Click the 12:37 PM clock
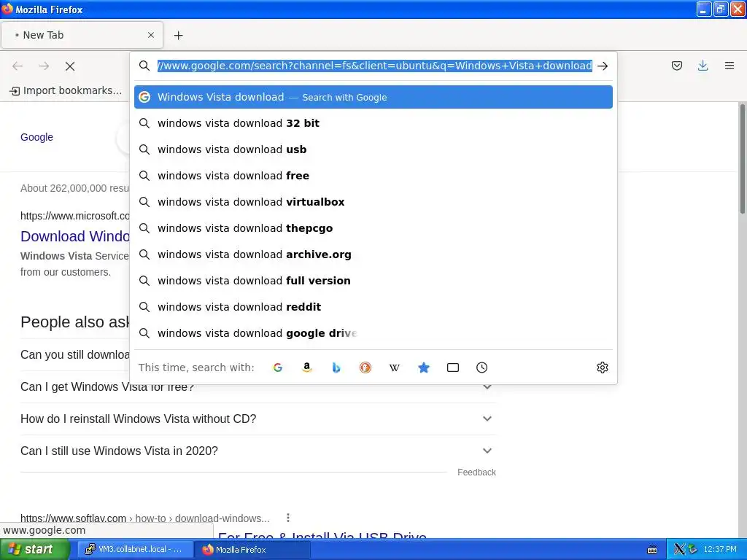Screen dimensions: 747x560 [720, 550]
